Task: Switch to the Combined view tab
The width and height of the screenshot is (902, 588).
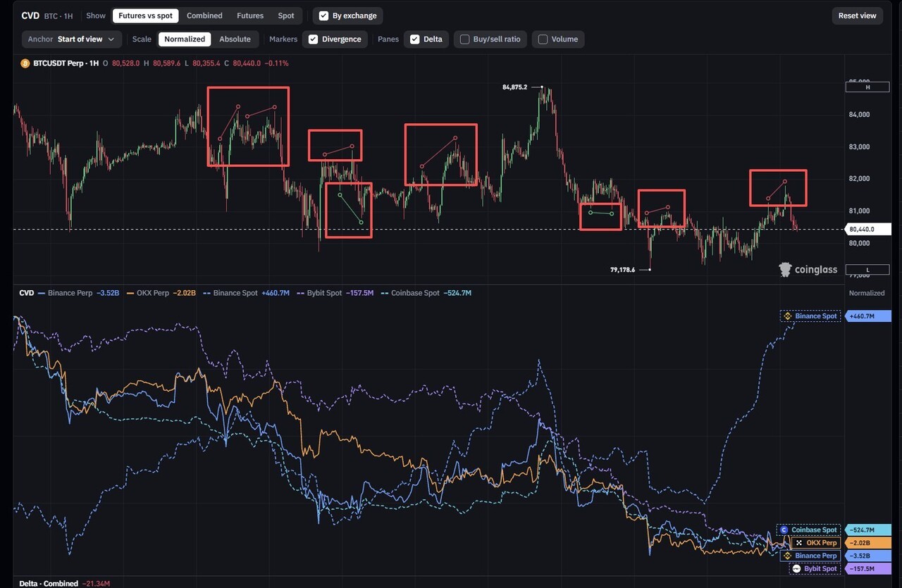Action: [204, 15]
